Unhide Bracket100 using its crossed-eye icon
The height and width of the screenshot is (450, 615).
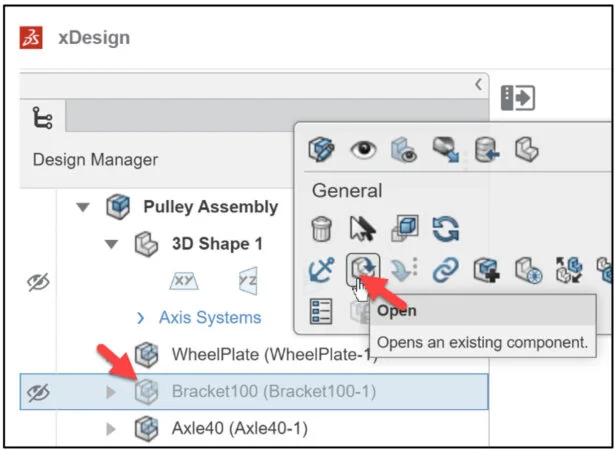tap(38, 391)
